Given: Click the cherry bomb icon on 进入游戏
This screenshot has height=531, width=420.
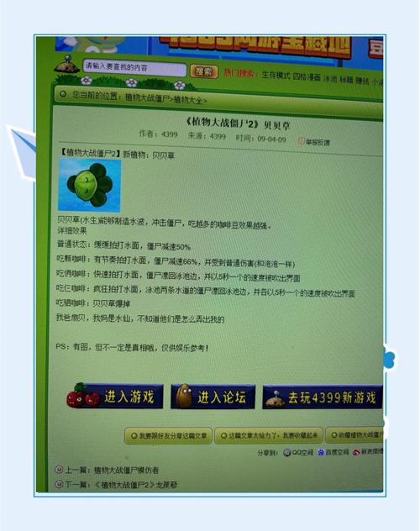Looking at the screenshot, I should tap(82, 395).
